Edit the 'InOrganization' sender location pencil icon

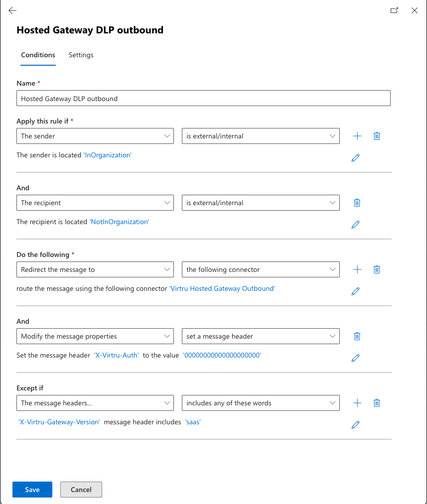[355, 158]
